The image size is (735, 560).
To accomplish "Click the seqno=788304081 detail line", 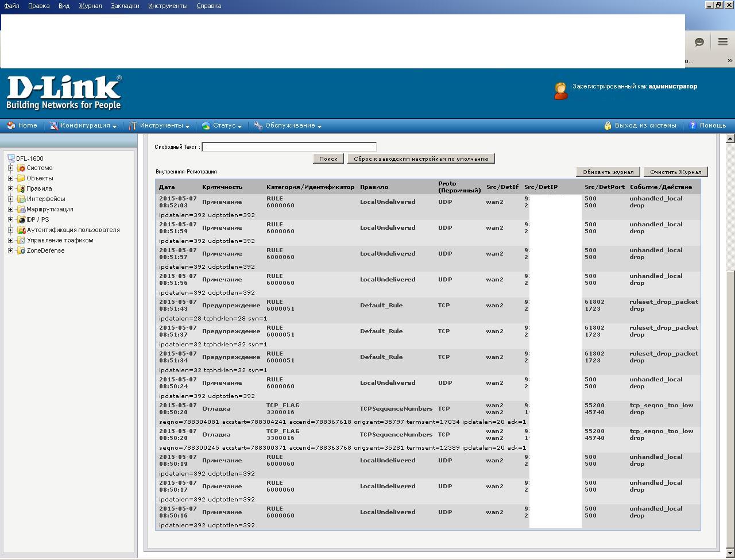I will 343,422.
